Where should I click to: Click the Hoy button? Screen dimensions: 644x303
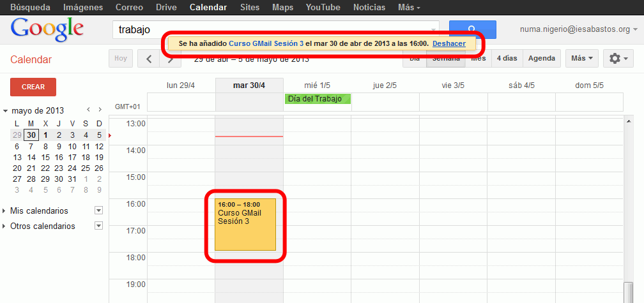click(x=121, y=59)
